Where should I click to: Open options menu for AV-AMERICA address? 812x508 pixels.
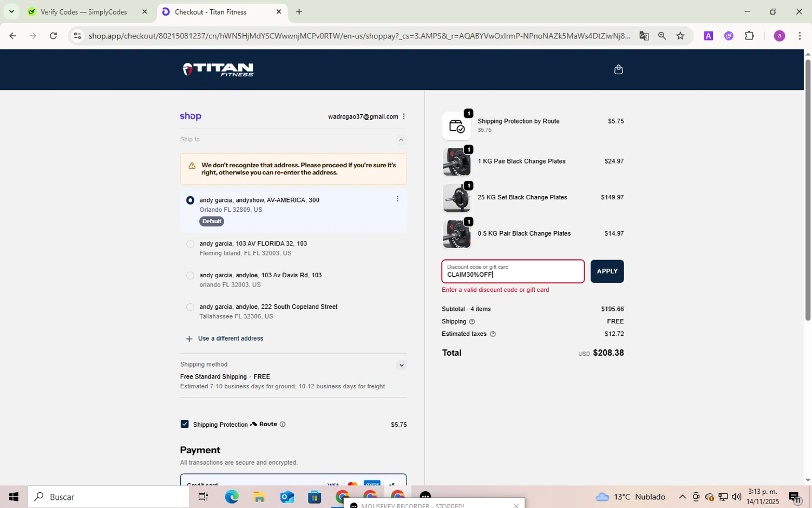[x=397, y=199]
